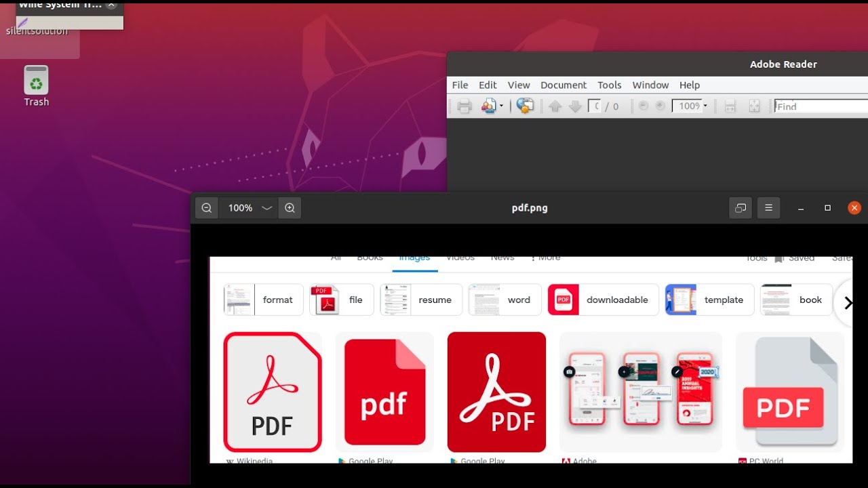Click the 'word' chip in the image

tap(505, 300)
